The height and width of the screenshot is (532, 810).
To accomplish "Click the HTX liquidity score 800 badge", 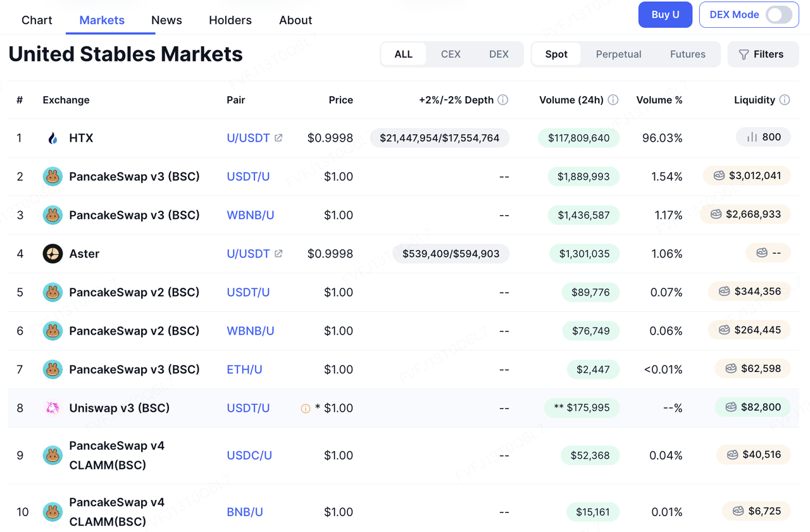I will pyautogui.click(x=763, y=137).
